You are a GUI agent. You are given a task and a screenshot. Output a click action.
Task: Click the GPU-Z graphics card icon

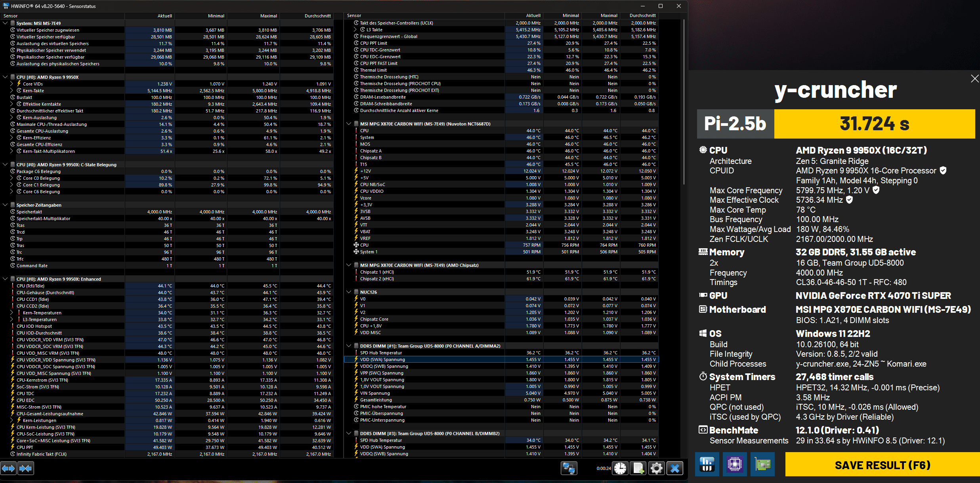(762, 464)
